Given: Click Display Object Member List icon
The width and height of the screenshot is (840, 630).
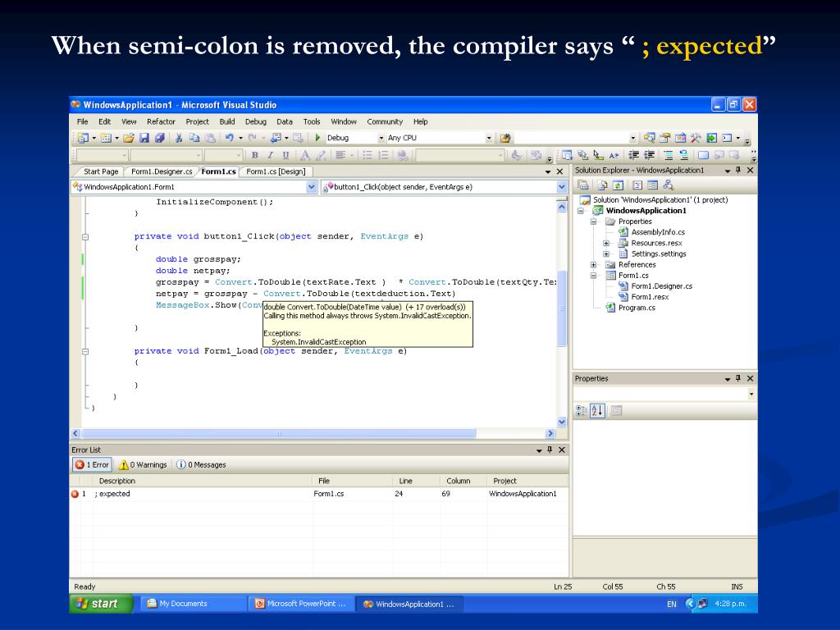Looking at the screenshot, I should (567, 155).
